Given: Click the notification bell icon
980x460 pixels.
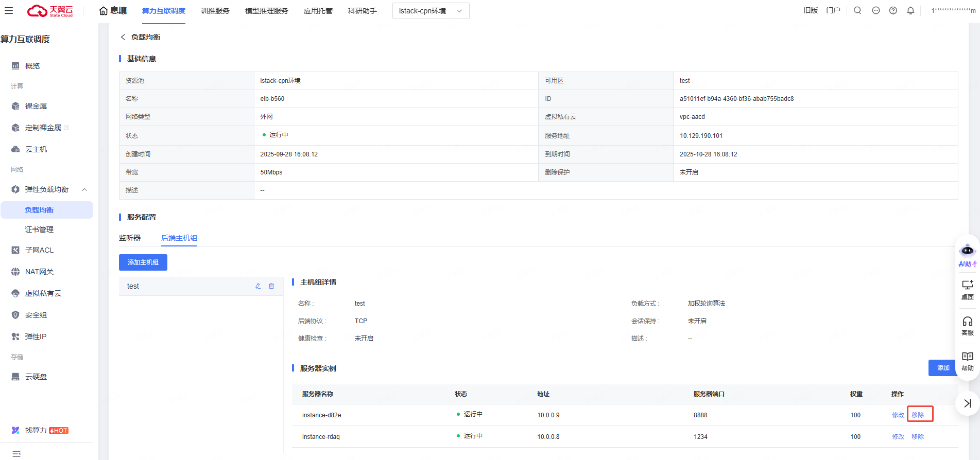Looking at the screenshot, I should pyautogui.click(x=910, y=11).
